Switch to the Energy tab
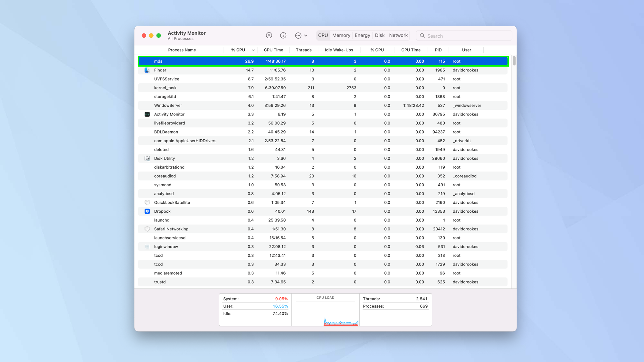 coord(362,35)
